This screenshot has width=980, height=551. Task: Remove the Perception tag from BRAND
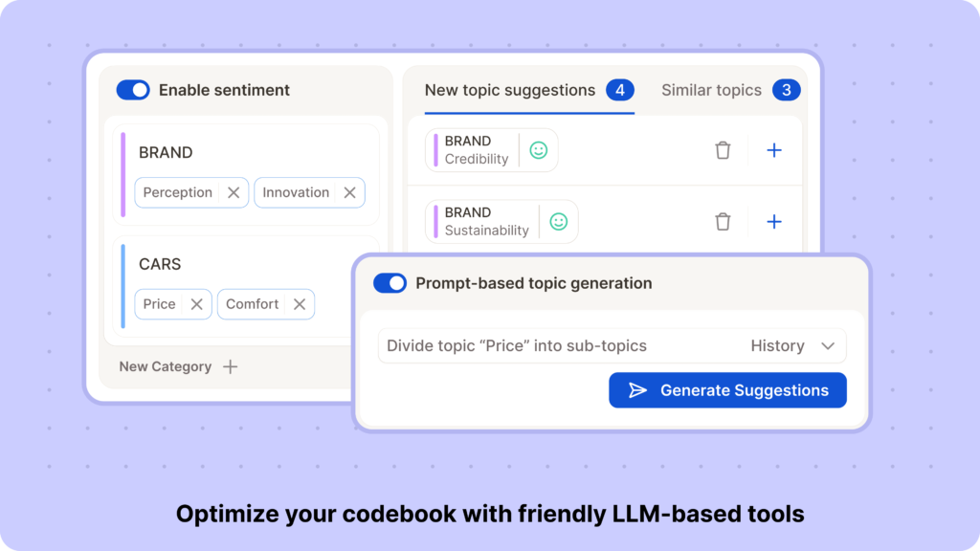(x=234, y=192)
